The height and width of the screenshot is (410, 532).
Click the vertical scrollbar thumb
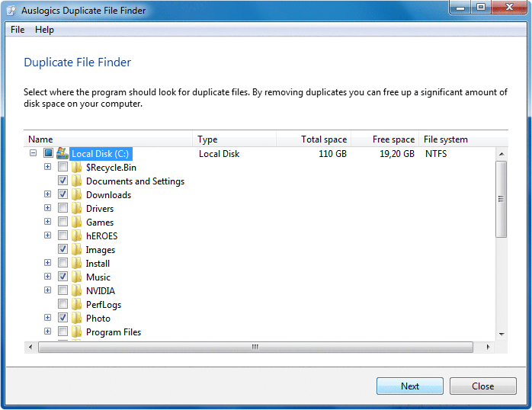501,199
